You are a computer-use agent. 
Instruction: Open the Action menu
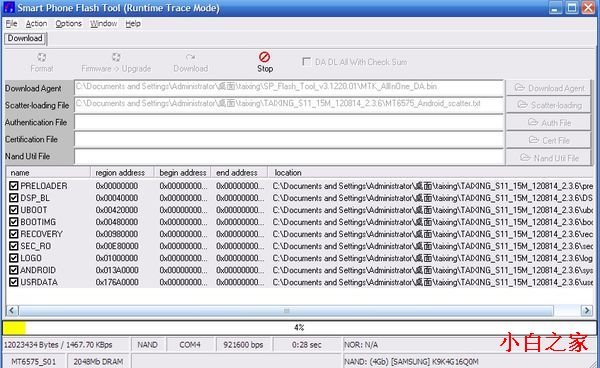[x=36, y=24]
